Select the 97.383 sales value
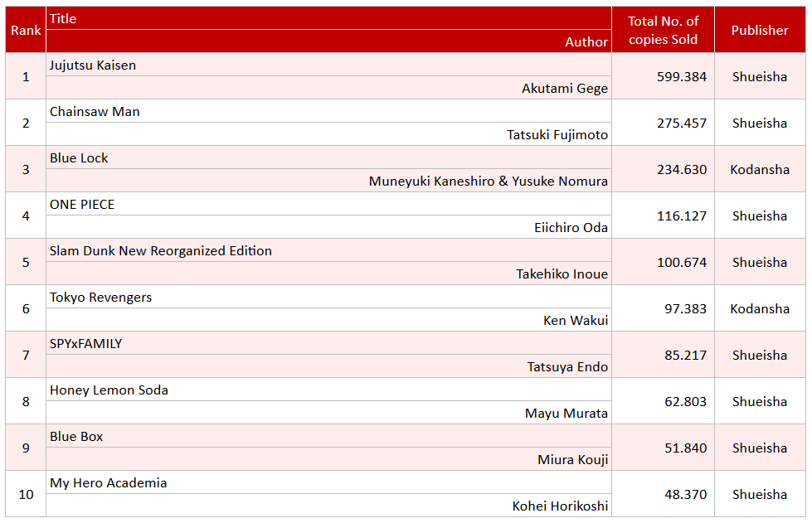This screenshot has width=812, height=523. [685, 309]
